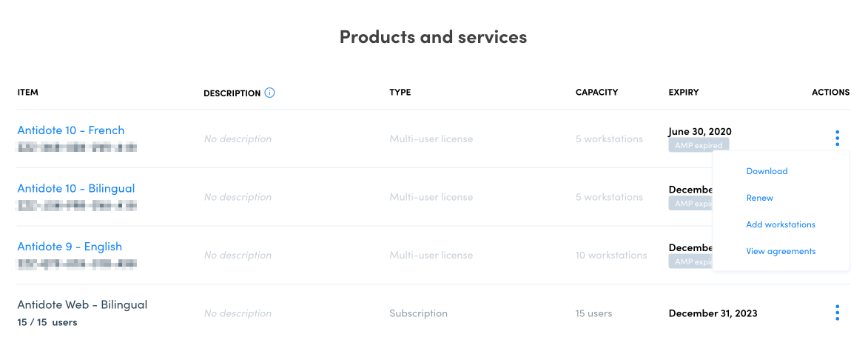Click No description for Antidote 10 - French

click(238, 139)
